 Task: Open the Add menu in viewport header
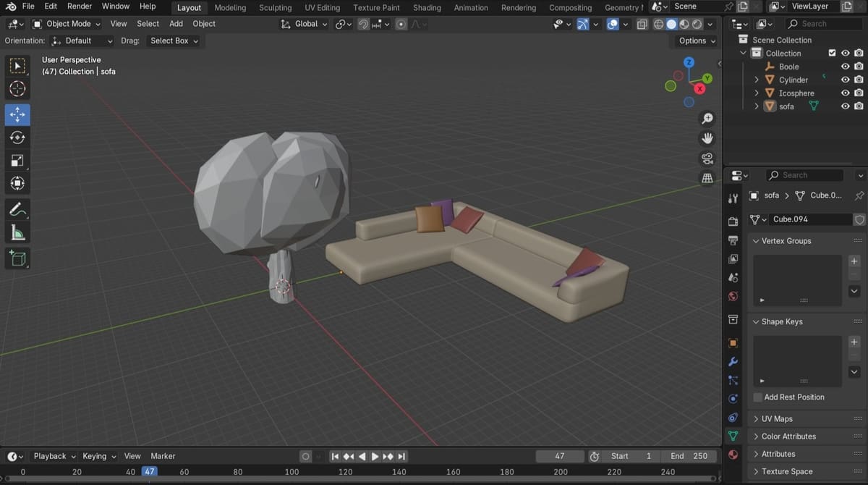point(176,24)
